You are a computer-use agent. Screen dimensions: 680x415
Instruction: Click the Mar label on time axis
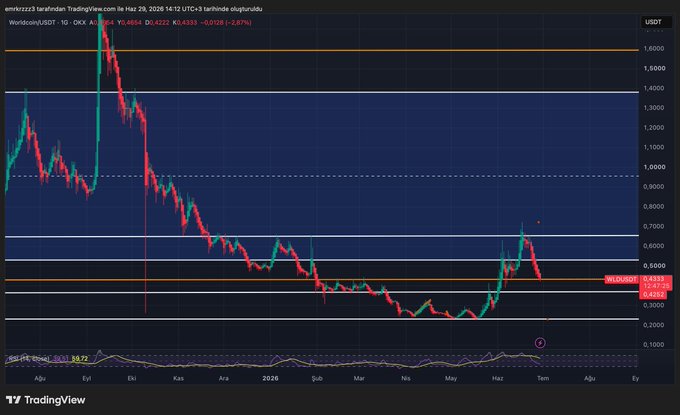coord(359,378)
